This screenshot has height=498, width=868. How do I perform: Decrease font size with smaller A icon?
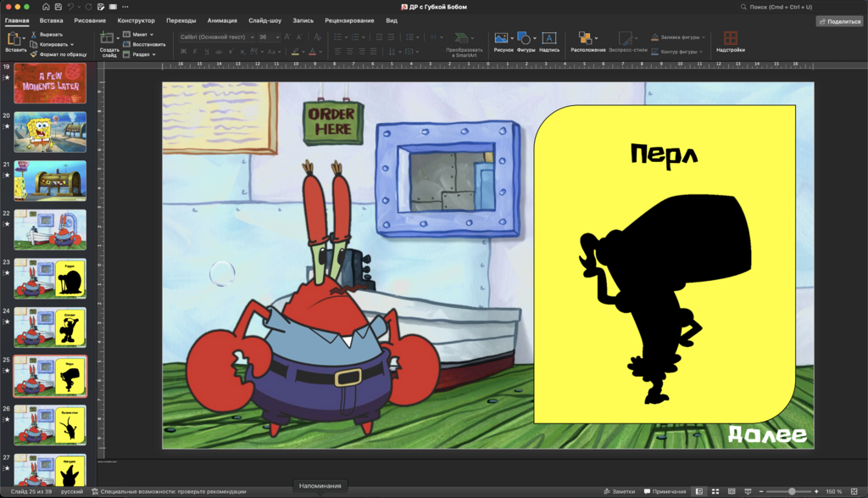click(299, 37)
